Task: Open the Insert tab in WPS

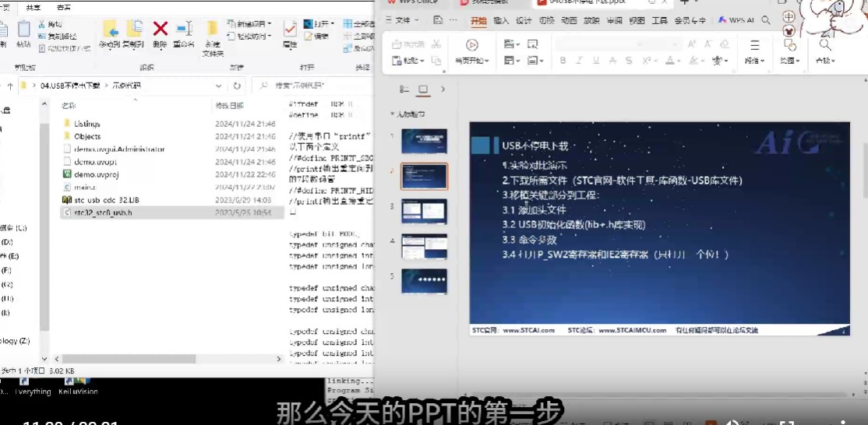Action: (x=501, y=20)
